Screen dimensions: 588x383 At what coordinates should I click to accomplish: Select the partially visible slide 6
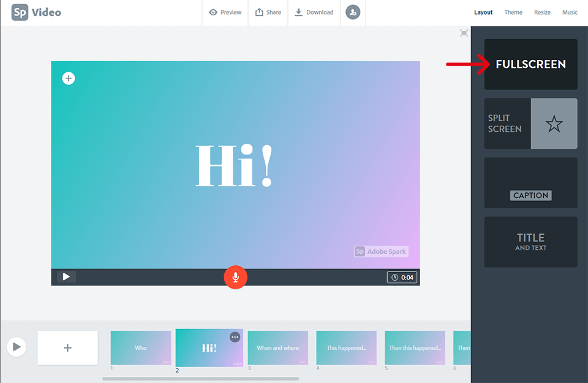pyautogui.click(x=462, y=347)
